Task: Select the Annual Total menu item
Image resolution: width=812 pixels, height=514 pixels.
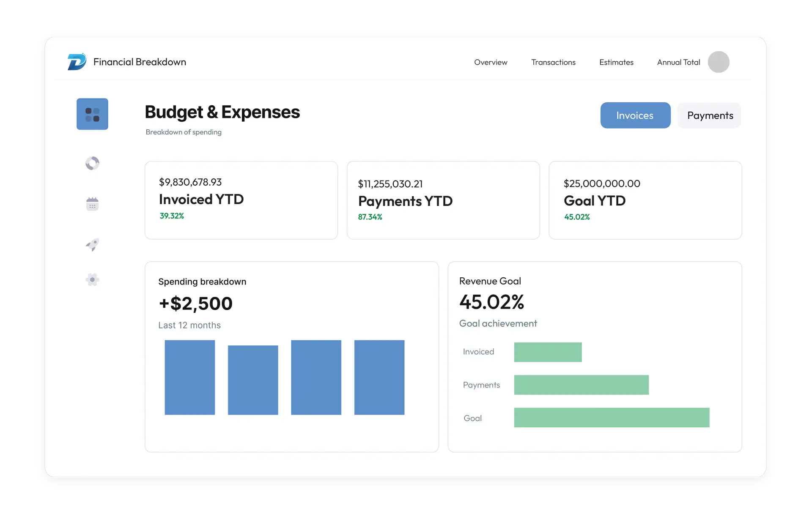Action: [x=678, y=62]
